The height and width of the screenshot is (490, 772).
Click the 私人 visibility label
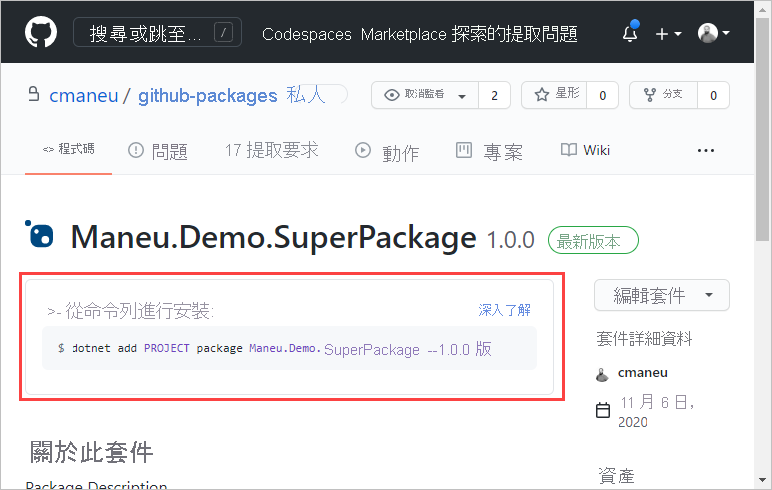[306, 95]
